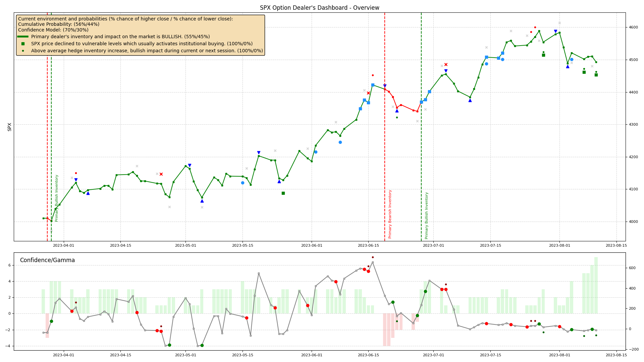
Task: Click 'Primary Bullish Inventory' label near July
Action: (427, 216)
